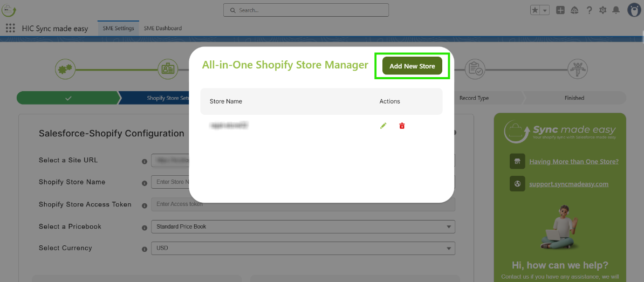644x282 pixels.
Task: Click the globe icon beside support link
Action: click(517, 184)
